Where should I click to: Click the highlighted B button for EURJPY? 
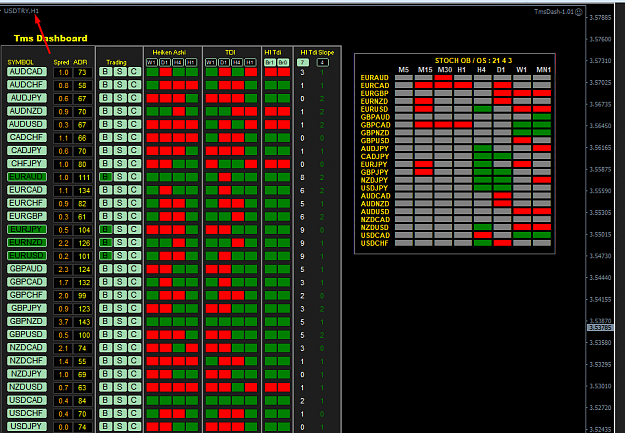(105, 230)
